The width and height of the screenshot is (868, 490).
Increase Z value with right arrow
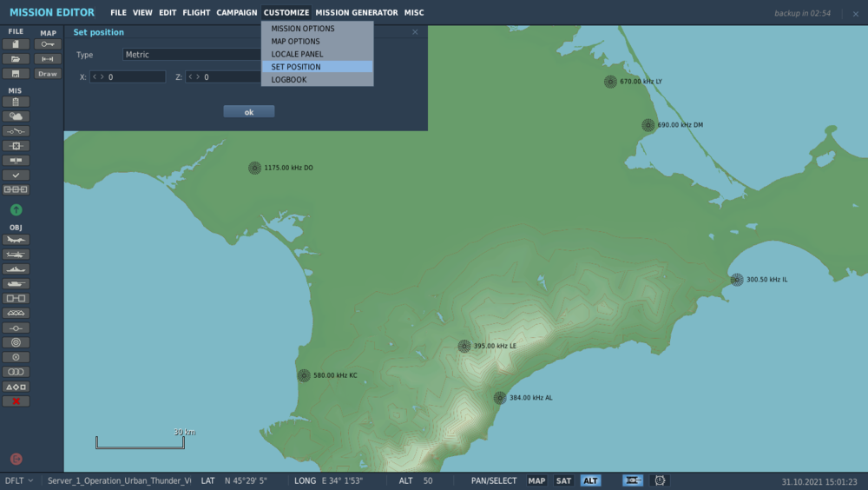198,76
